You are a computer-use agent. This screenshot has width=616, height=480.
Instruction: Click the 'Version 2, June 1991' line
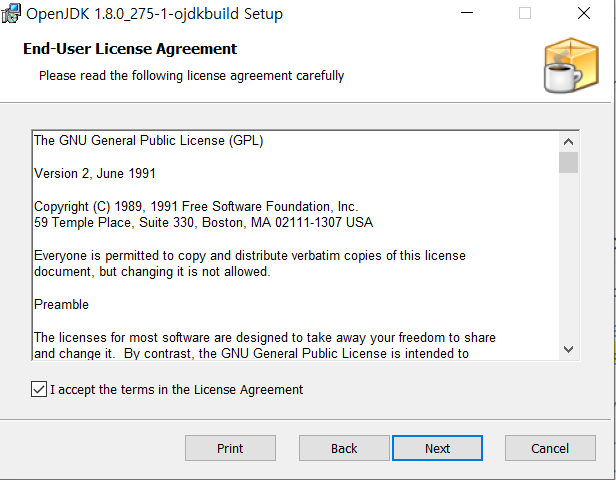point(95,173)
